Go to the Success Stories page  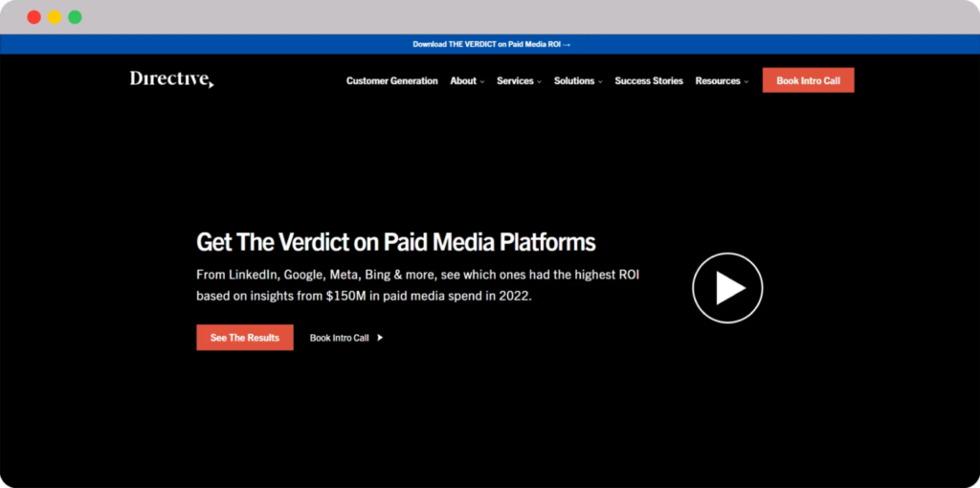649,81
